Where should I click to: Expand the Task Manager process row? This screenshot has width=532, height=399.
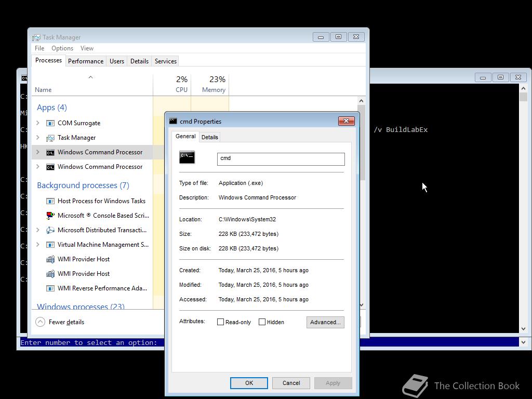(38, 137)
